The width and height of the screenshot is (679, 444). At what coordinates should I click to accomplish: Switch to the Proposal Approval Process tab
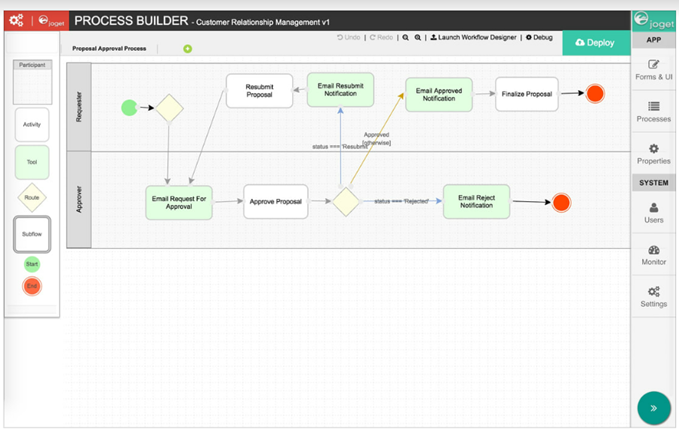[109, 49]
